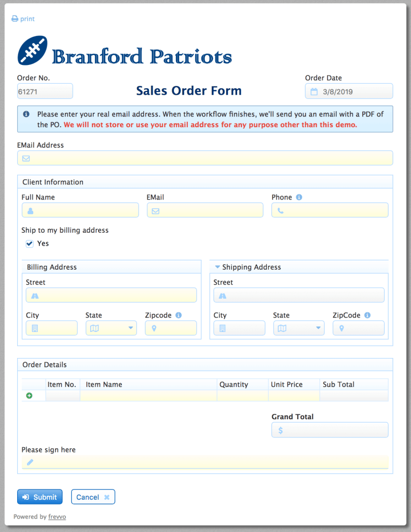Open the print link text
Screen dimensions: 411x532
pyautogui.click(x=27, y=19)
